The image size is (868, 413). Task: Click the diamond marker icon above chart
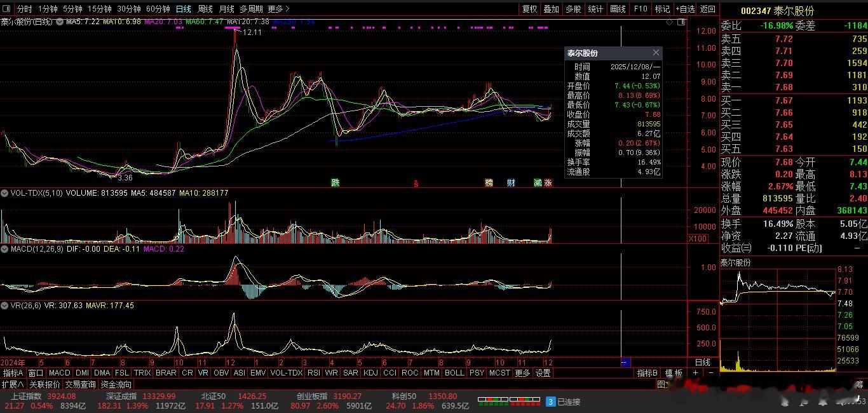coord(670,22)
